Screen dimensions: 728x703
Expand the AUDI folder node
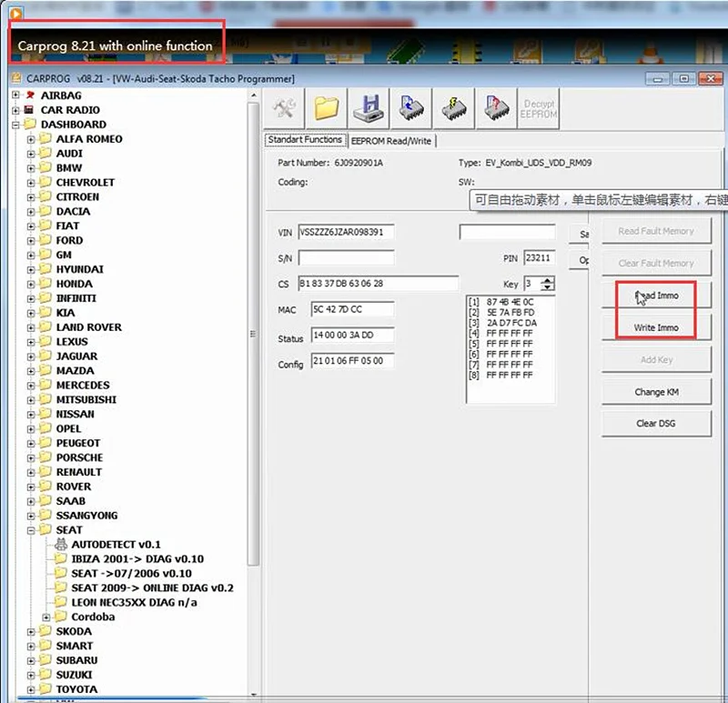[x=31, y=154]
